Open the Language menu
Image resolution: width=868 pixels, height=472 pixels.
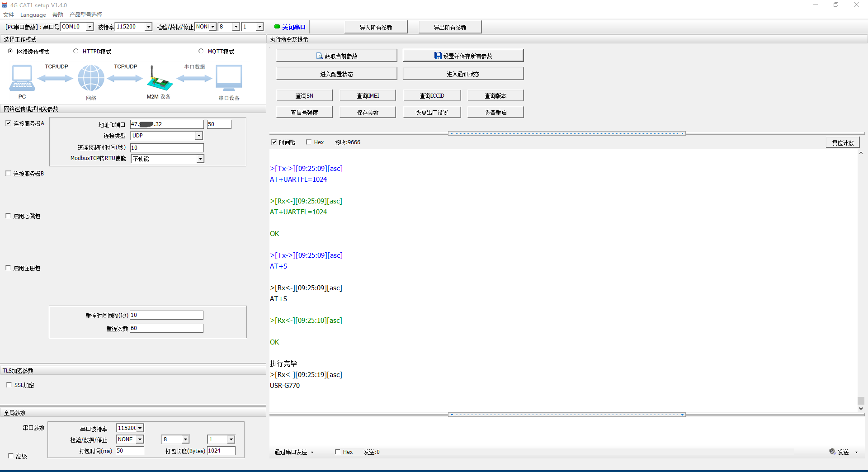33,14
